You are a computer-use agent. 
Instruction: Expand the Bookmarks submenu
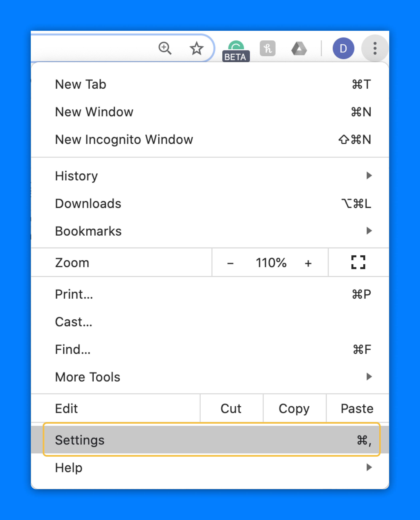coord(88,231)
